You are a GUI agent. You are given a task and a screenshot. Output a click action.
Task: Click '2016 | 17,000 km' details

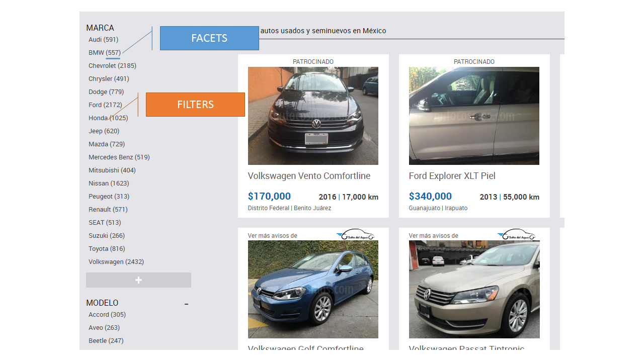(349, 197)
